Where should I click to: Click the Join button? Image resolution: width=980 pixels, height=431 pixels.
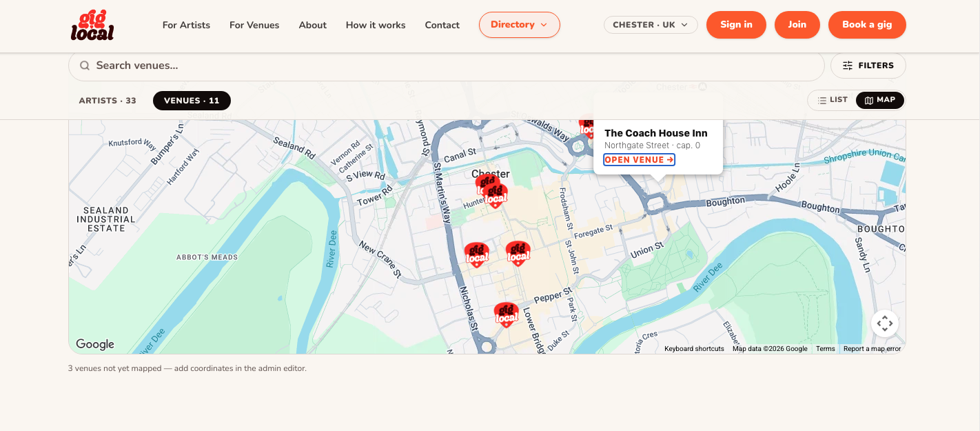[797, 25]
